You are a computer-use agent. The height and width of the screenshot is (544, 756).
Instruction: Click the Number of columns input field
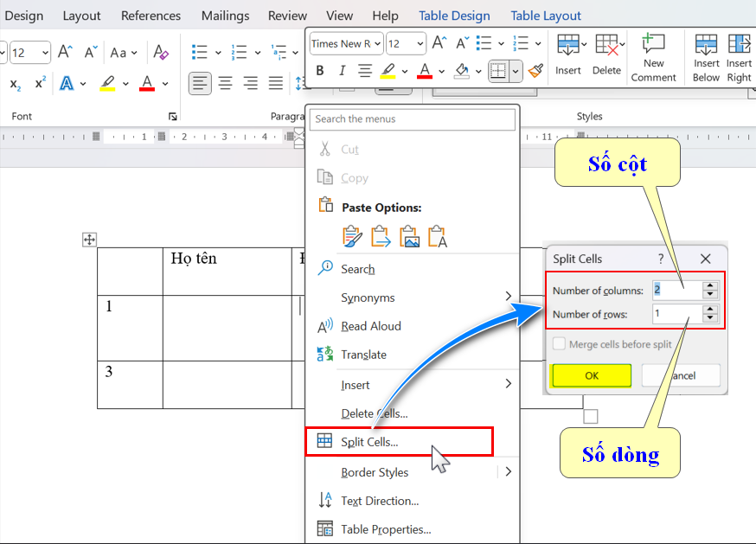coord(676,290)
